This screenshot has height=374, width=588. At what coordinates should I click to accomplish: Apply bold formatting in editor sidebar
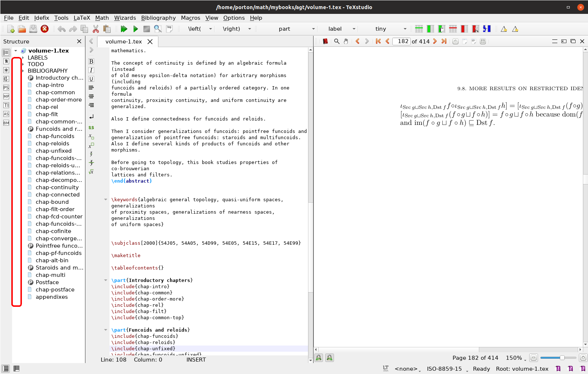pyautogui.click(x=91, y=61)
